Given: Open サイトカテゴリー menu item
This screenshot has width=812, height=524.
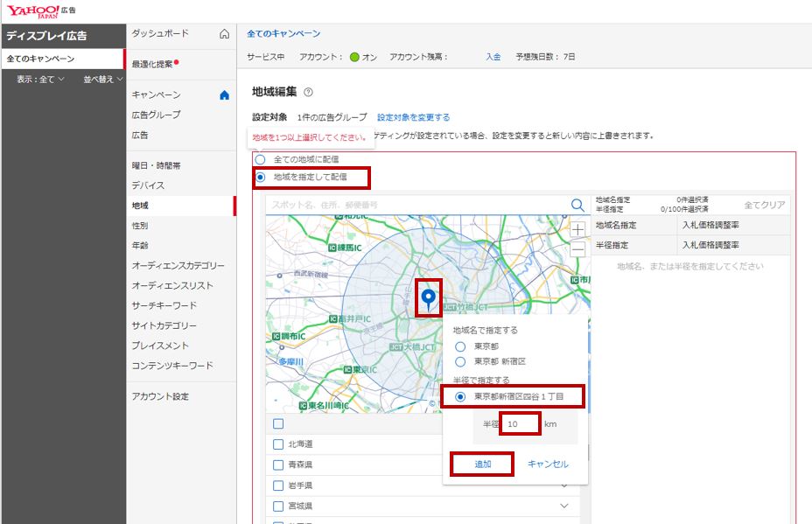Looking at the screenshot, I should click(164, 325).
